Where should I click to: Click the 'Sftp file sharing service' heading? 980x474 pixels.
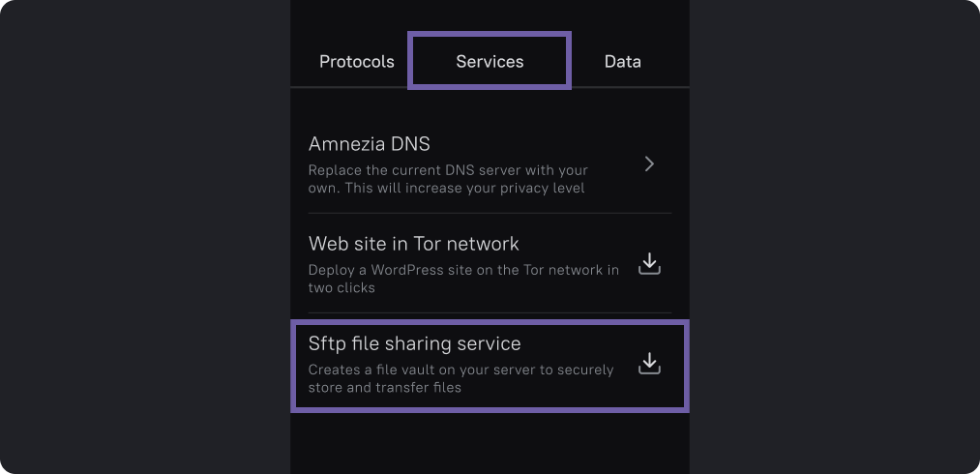tap(414, 343)
